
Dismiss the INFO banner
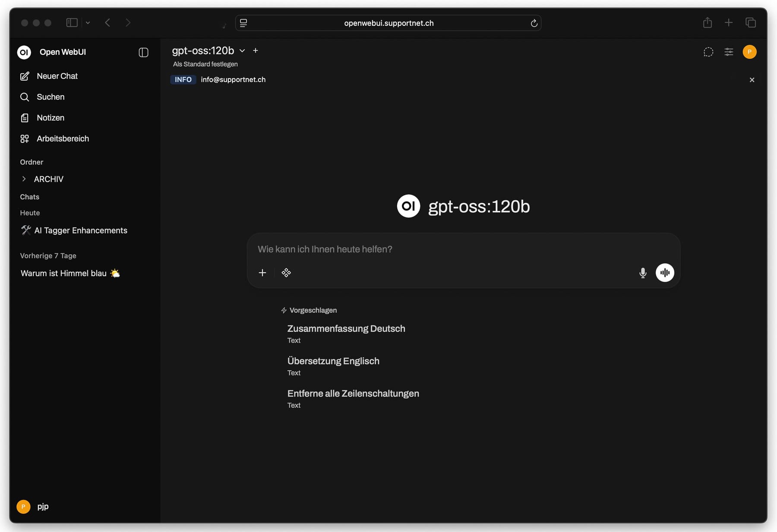(752, 80)
